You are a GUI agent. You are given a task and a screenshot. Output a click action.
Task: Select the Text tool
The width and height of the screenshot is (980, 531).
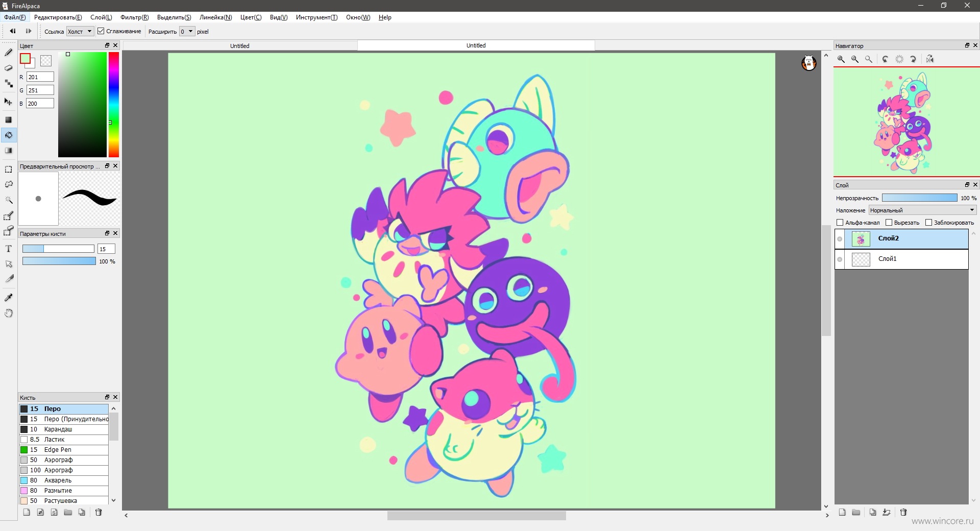(x=9, y=249)
